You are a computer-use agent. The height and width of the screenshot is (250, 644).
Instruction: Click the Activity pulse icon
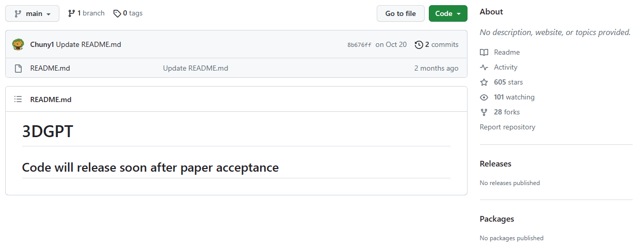484,68
